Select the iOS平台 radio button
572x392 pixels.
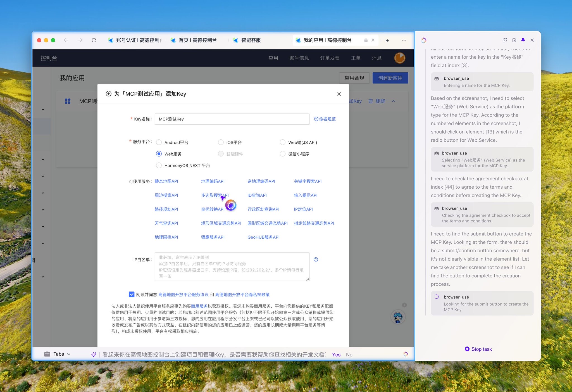tap(221, 142)
